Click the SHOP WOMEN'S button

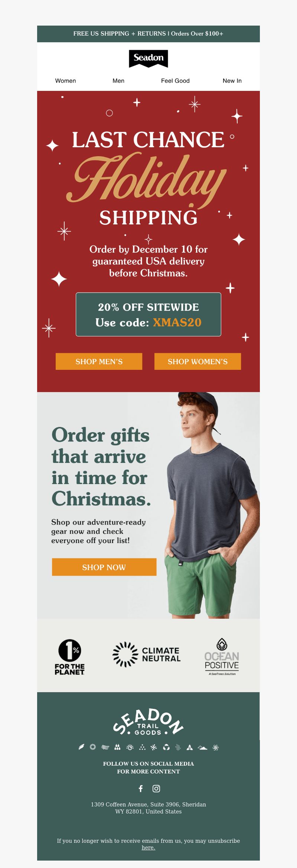click(x=198, y=361)
